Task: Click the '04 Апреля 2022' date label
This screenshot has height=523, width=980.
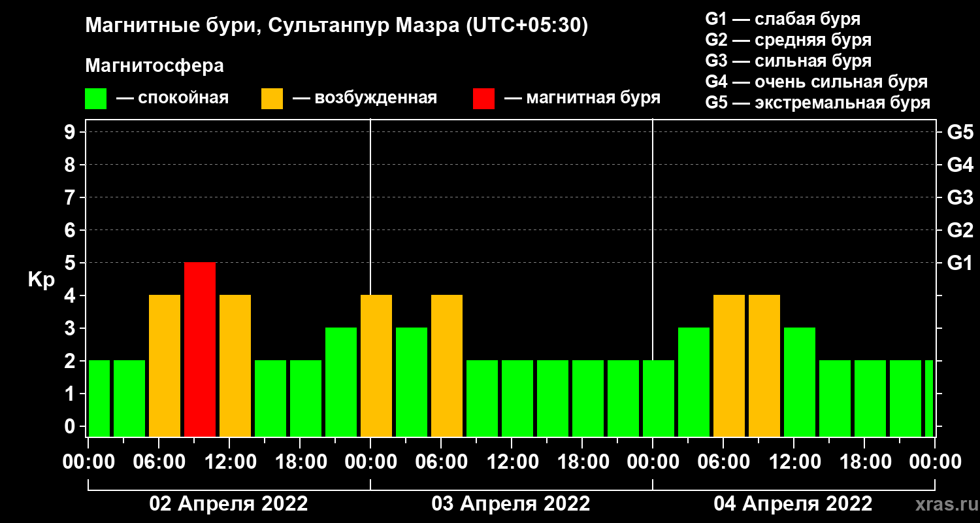Action: click(x=793, y=504)
